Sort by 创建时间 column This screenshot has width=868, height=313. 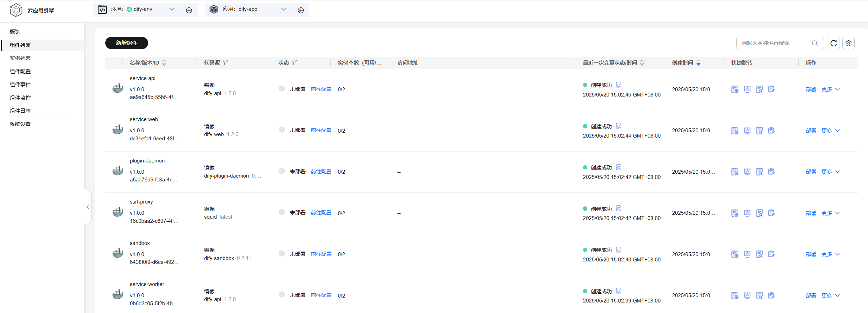point(698,63)
